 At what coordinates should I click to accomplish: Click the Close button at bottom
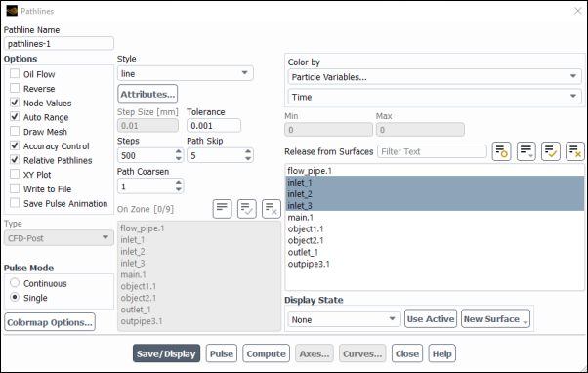pyautogui.click(x=407, y=353)
